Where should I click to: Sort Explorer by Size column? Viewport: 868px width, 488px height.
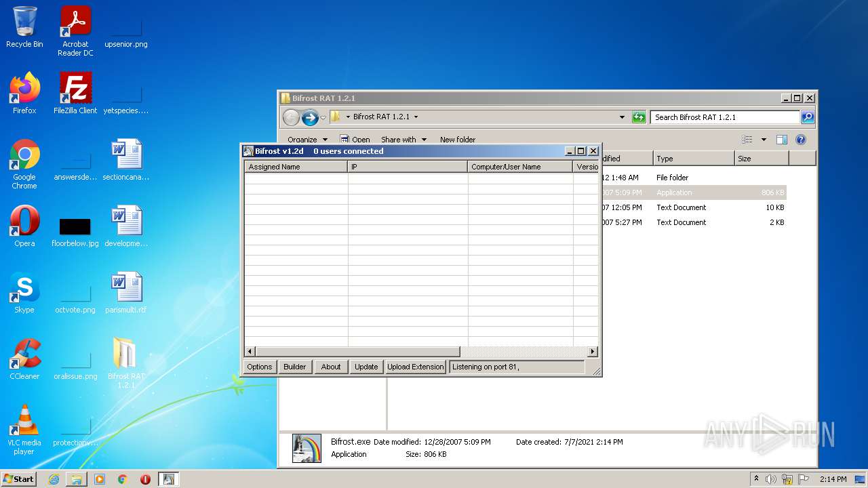pyautogui.click(x=762, y=159)
